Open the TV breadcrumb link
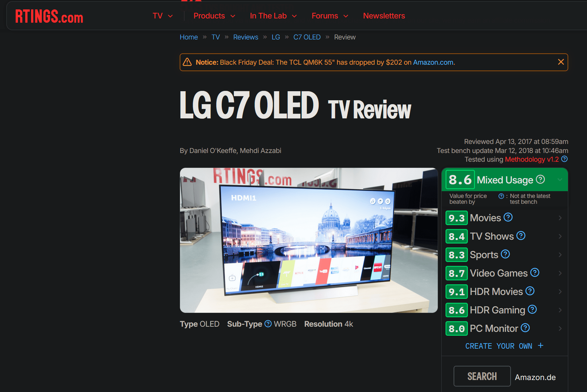Screen dimensions: 587x392 tap(216, 37)
